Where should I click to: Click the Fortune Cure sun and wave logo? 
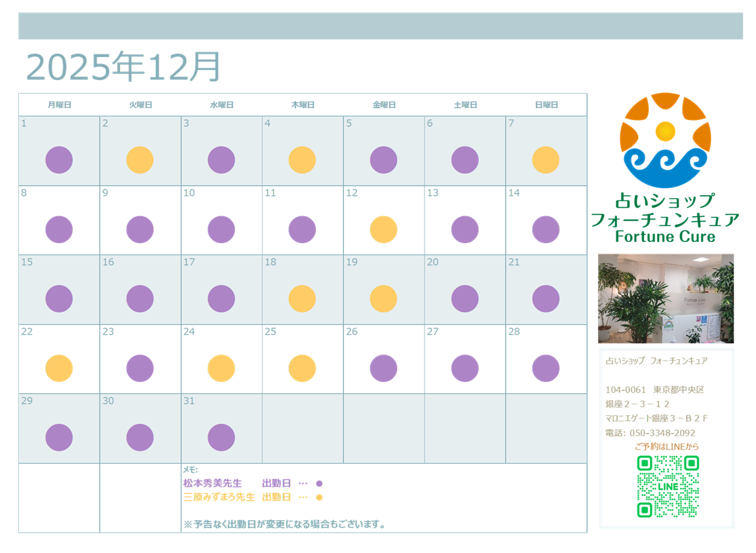(665, 140)
